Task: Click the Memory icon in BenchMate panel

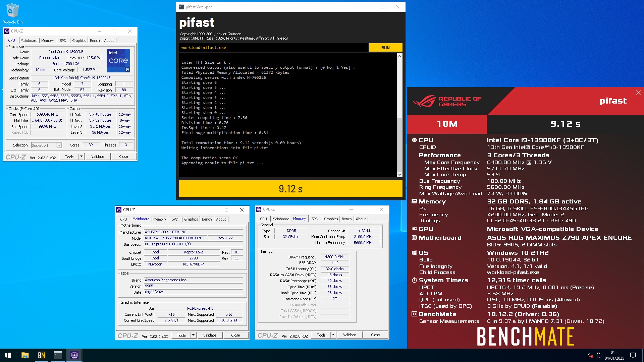Action: [x=414, y=201]
